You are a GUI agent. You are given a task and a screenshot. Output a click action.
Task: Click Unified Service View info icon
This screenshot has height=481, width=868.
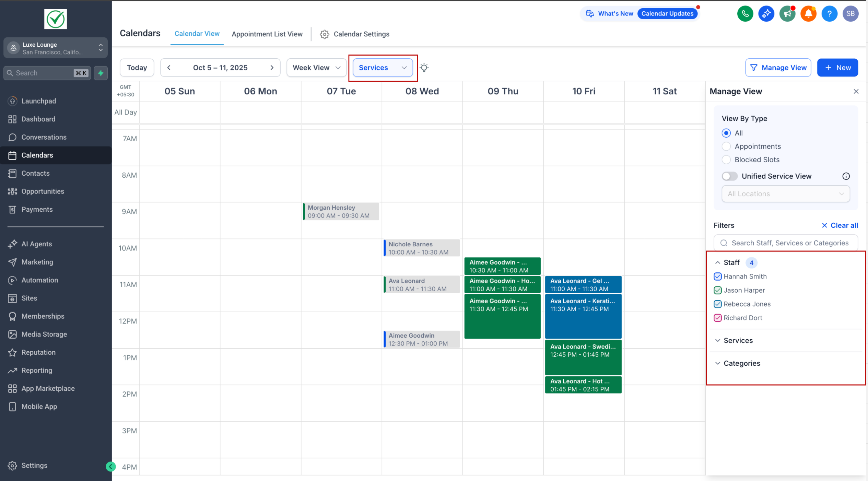coord(846,176)
